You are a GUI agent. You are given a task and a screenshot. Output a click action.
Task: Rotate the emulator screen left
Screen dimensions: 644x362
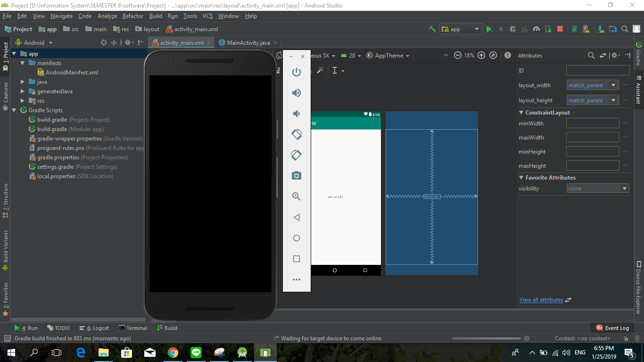pyautogui.click(x=296, y=134)
